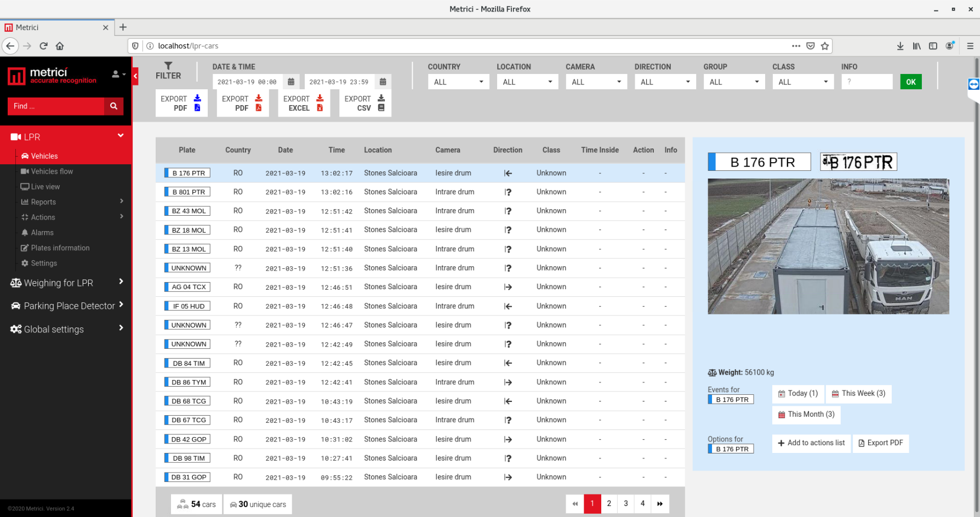Reload the page with the refresh icon

click(x=43, y=46)
